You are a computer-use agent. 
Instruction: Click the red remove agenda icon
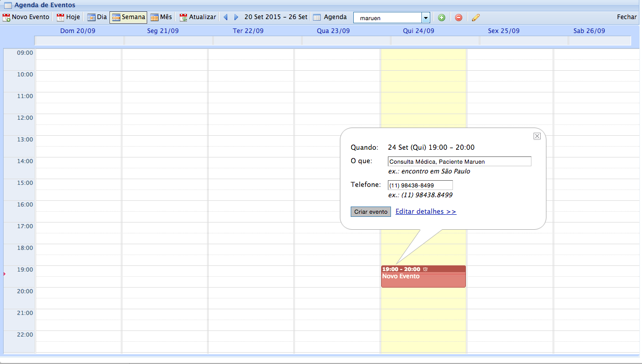click(459, 18)
